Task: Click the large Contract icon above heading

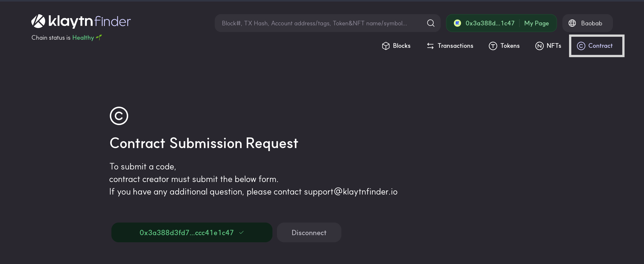Action: click(x=119, y=116)
